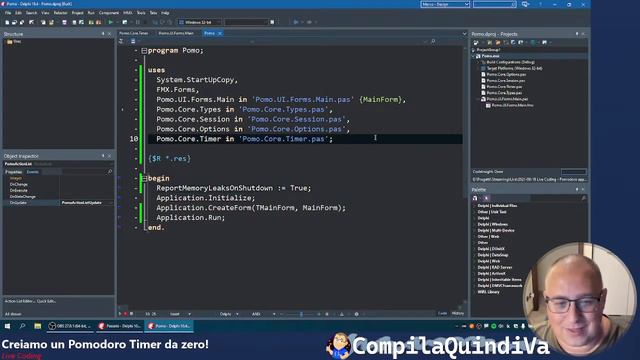This screenshot has height=360, width=640.
Task: Open File Explorer from the taskbar
Action: coord(38,326)
